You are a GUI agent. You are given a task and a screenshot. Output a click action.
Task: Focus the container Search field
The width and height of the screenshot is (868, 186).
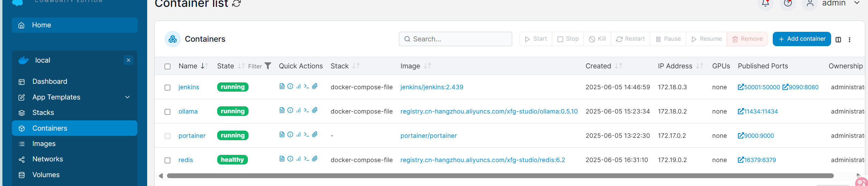456,39
